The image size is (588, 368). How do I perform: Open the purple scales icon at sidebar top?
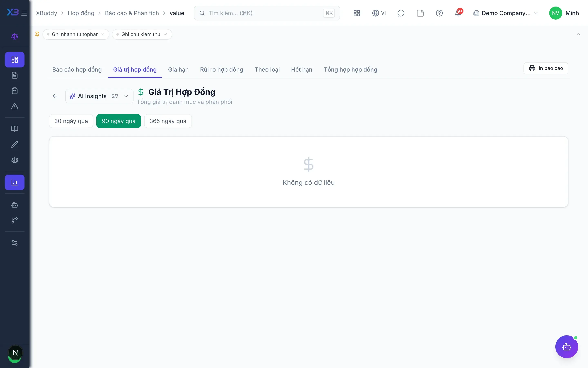point(14,37)
